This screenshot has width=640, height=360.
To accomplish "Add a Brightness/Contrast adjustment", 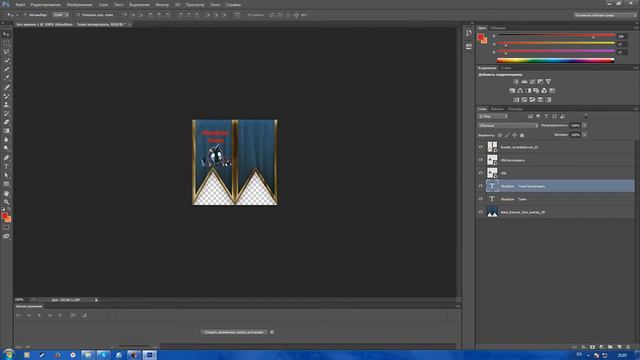I will click(x=516, y=82).
